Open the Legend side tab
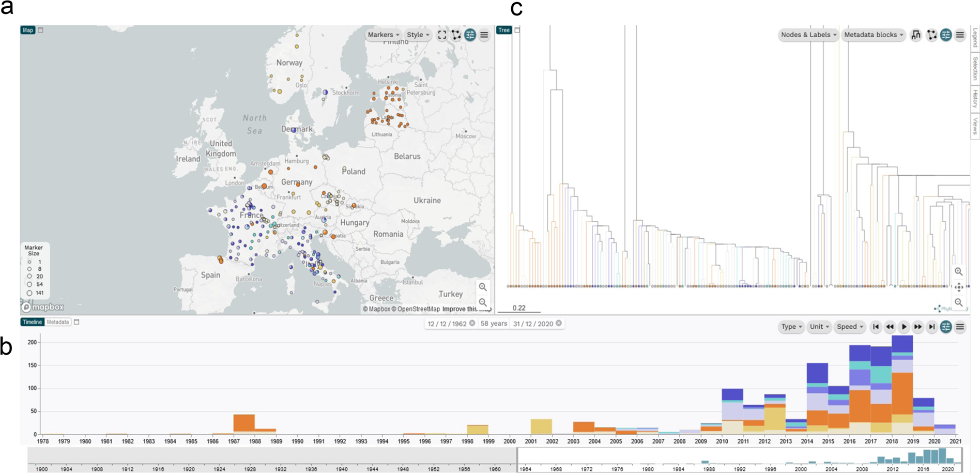 click(975, 38)
